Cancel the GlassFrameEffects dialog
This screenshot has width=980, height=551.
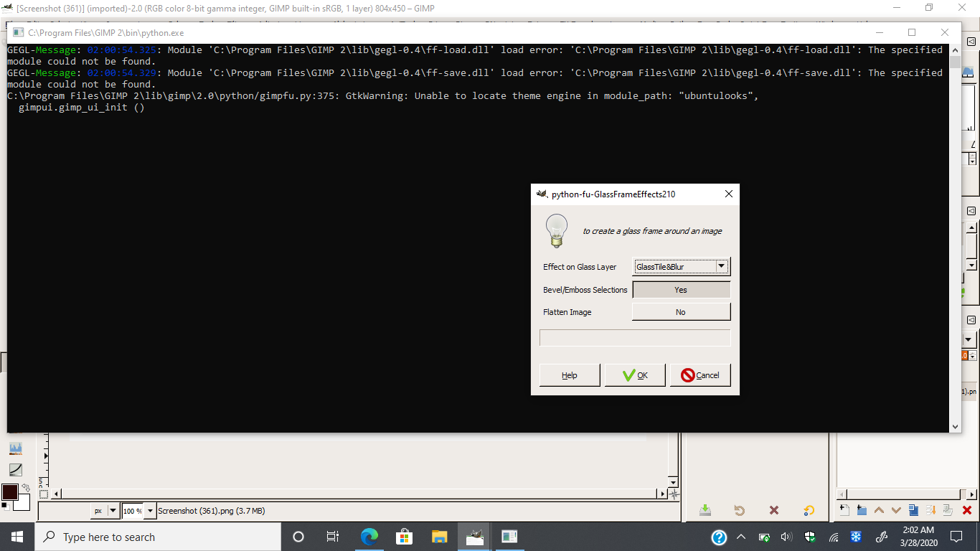[700, 375]
